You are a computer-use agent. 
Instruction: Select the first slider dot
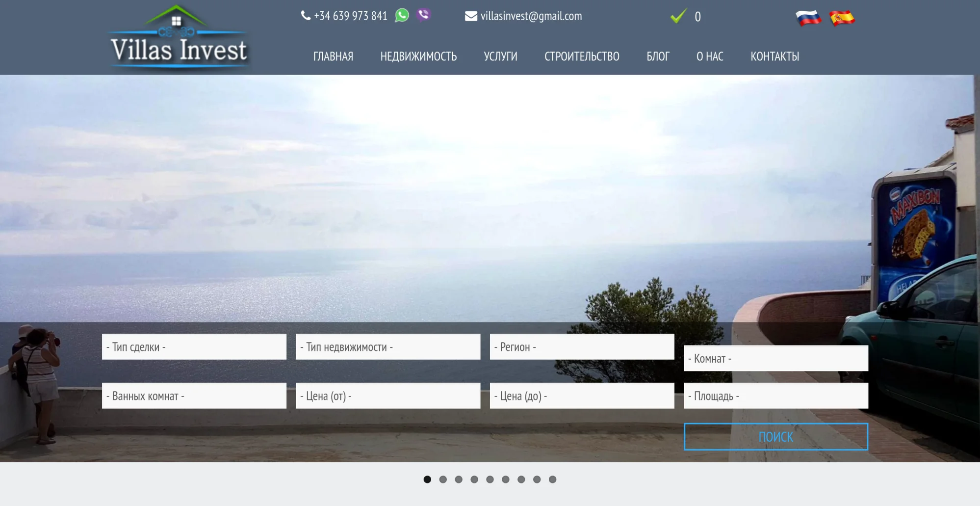pos(427,479)
